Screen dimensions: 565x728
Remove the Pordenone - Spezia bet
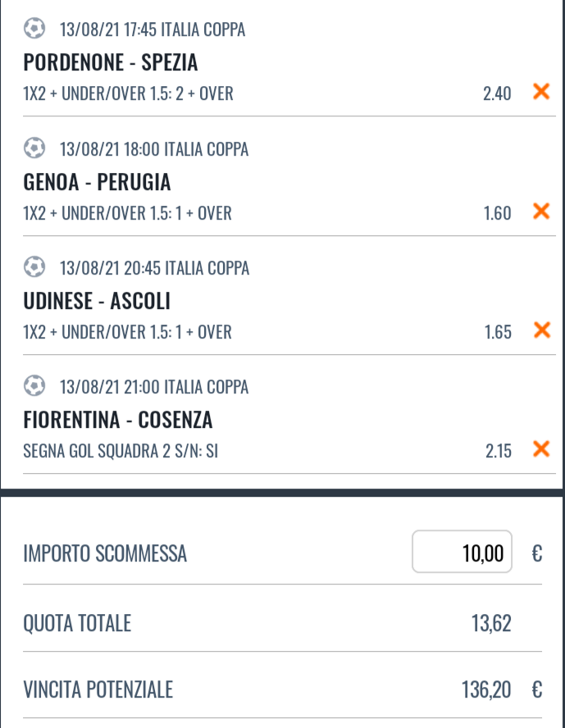pyautogui.click(x=541, y=93)
